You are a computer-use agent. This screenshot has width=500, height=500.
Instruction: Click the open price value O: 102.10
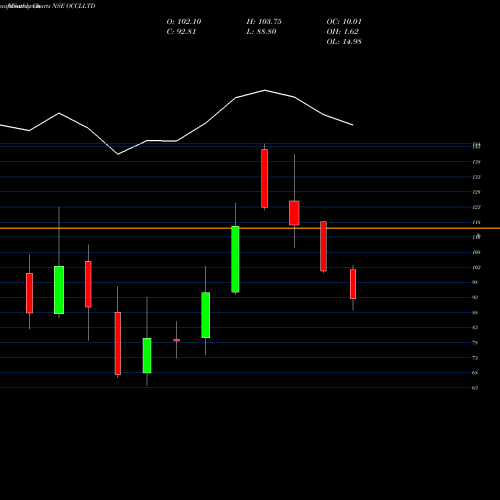[x=184, y=22]
